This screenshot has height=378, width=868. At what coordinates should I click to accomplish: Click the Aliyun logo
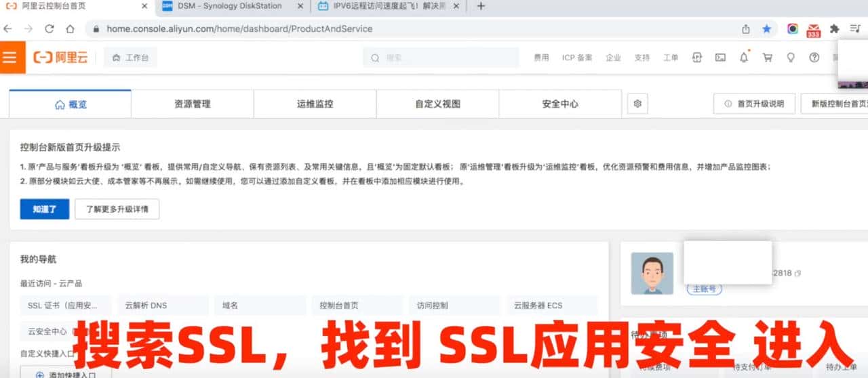[61, 58]
